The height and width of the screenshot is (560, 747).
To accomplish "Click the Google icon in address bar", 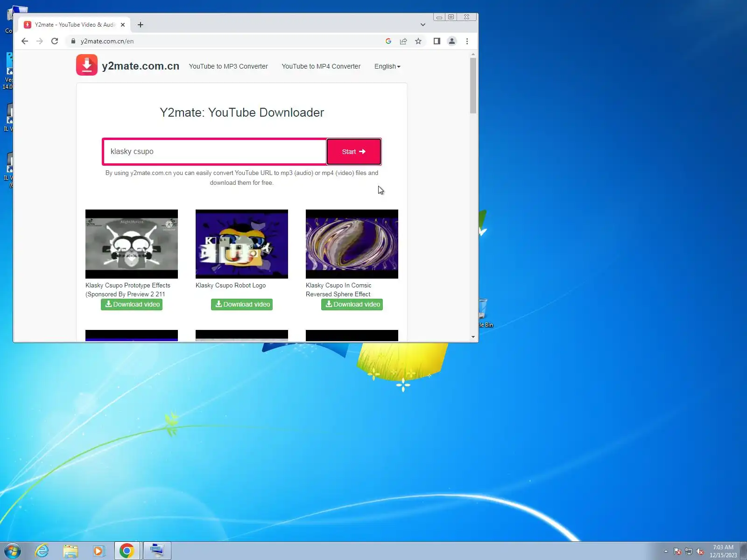I will [388, 41].
